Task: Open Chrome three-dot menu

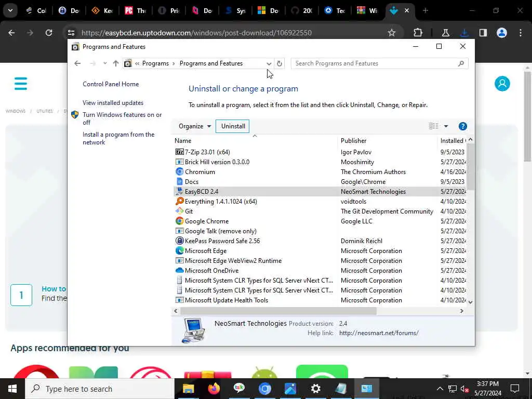Action: (521, 33)
